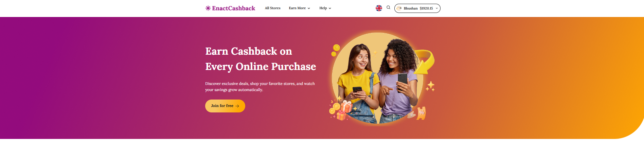Click the arrow icon inside Join for free
This screenshot has height=143, width=644.
[237, 106]
